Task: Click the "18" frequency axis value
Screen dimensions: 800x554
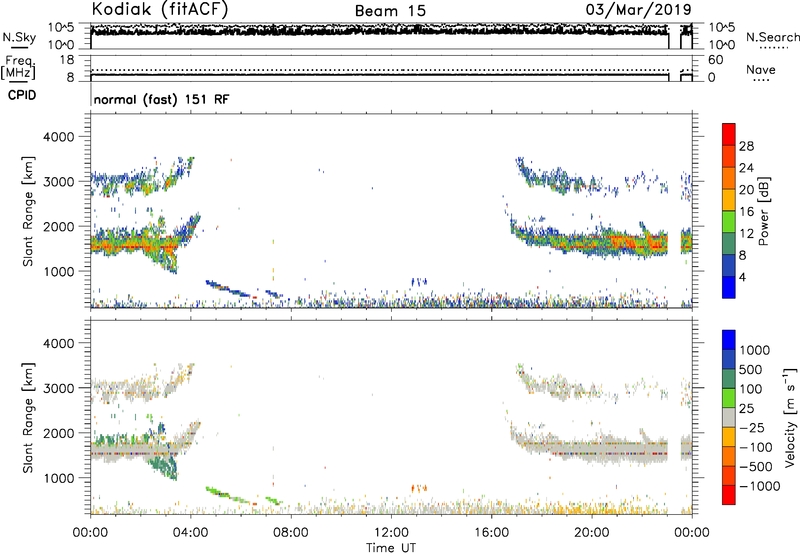Action: [x=67, y=60]
